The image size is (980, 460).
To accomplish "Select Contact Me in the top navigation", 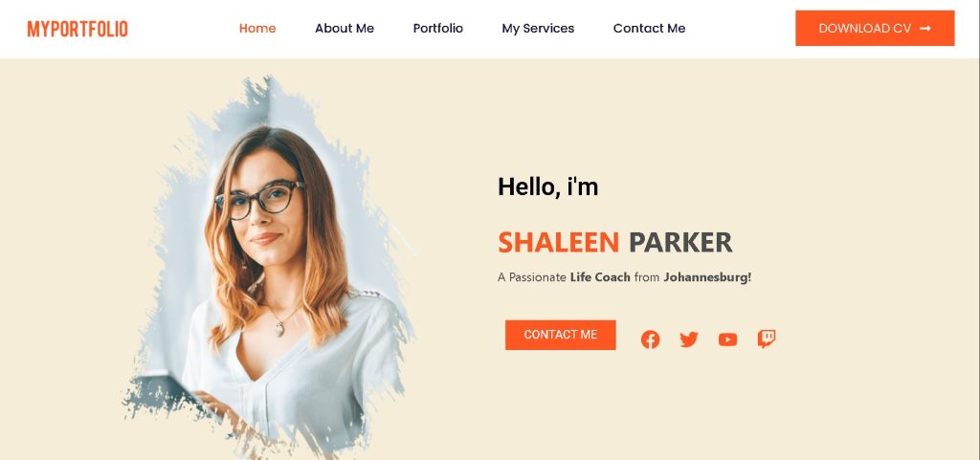I will tap(650, 28).
